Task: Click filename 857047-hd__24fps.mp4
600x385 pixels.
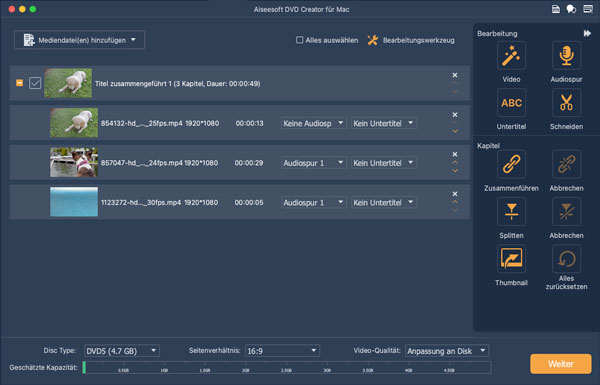Action: pos(142,163)
